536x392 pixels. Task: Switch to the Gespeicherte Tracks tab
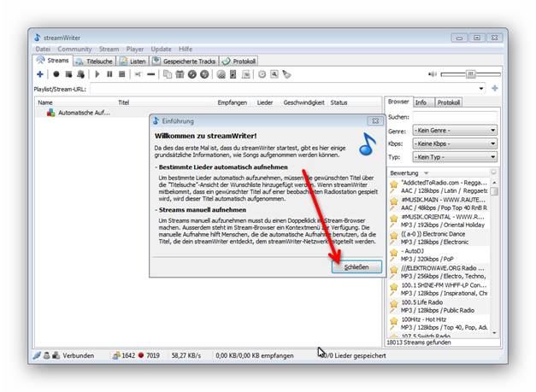[185, 61]
